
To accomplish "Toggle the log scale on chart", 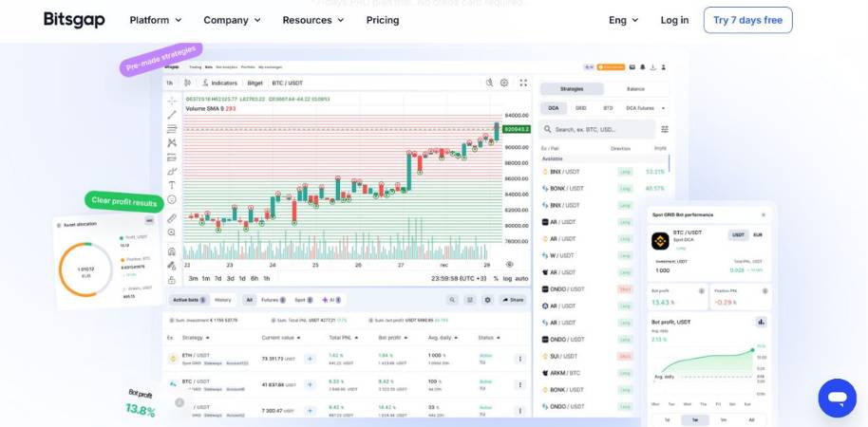I will pyautogui.click(x=507, y=278).
